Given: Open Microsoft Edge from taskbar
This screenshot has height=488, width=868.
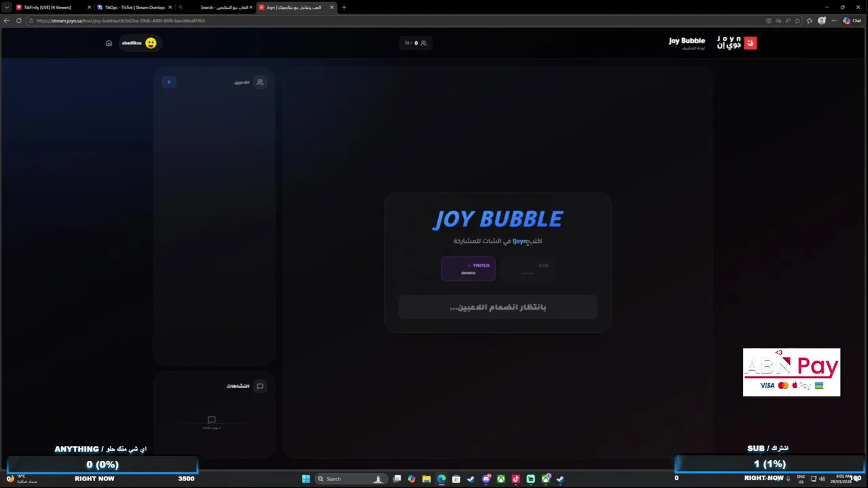Looking at the screenshot, I should pyautogui.click(x=441, y=479).
